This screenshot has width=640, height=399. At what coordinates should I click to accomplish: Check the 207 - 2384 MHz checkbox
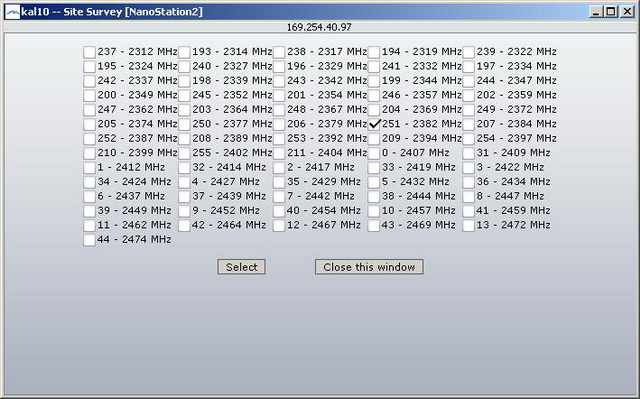click(469, 124)
